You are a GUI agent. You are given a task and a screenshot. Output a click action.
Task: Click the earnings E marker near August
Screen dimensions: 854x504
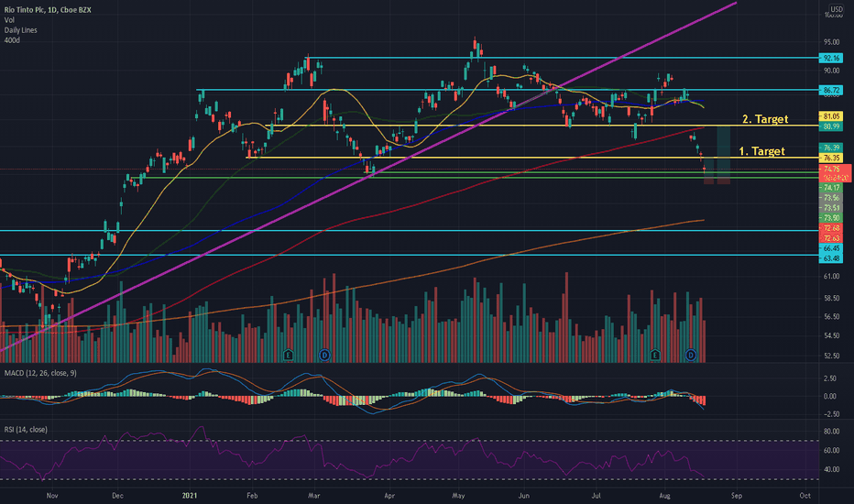pos(654,356)
